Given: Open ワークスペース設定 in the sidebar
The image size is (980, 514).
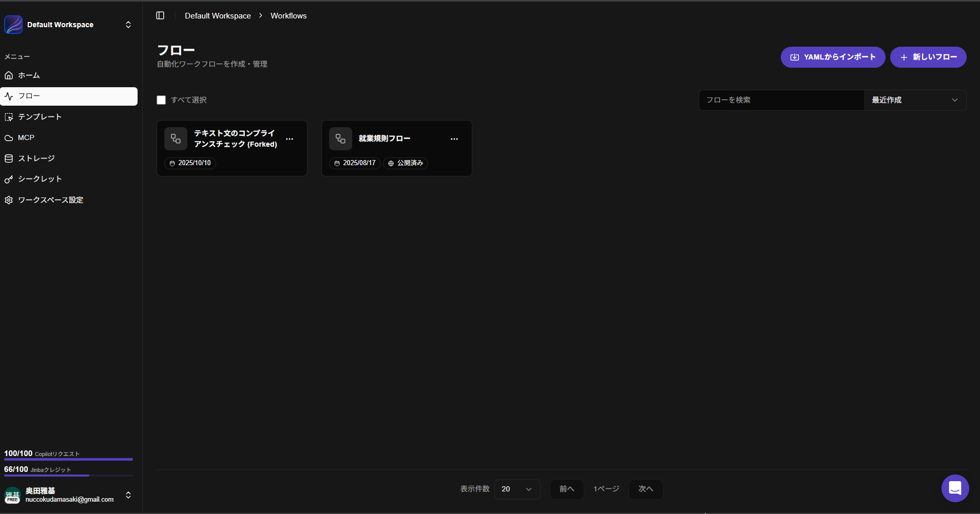Looking at the screenshot, I should [x=69, y=200].
